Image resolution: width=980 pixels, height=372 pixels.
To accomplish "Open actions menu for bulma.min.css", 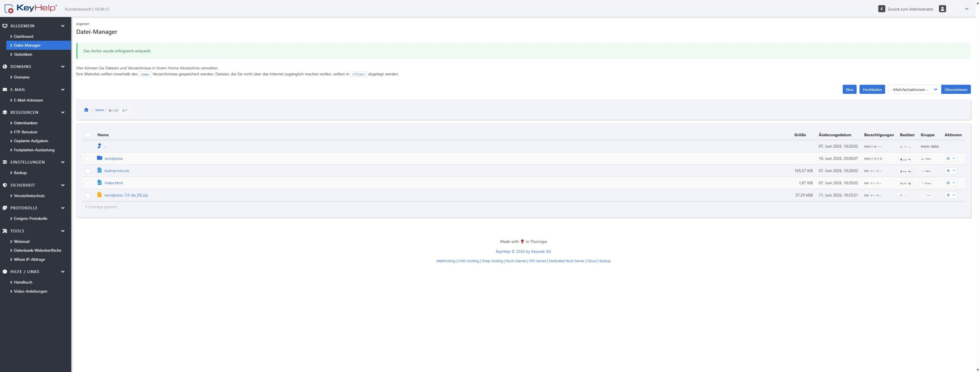I will 951,171.
